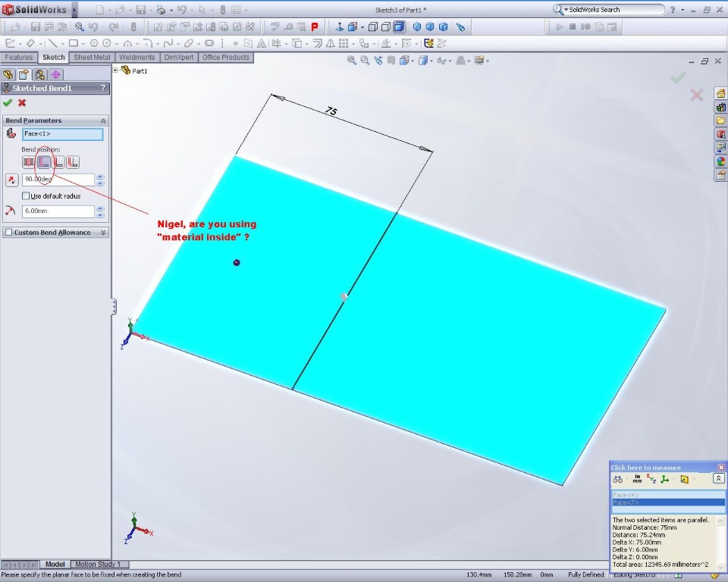
Task: Click the Print icon in title toolbar
Action: pyautogui.click(x=161, y=10)
